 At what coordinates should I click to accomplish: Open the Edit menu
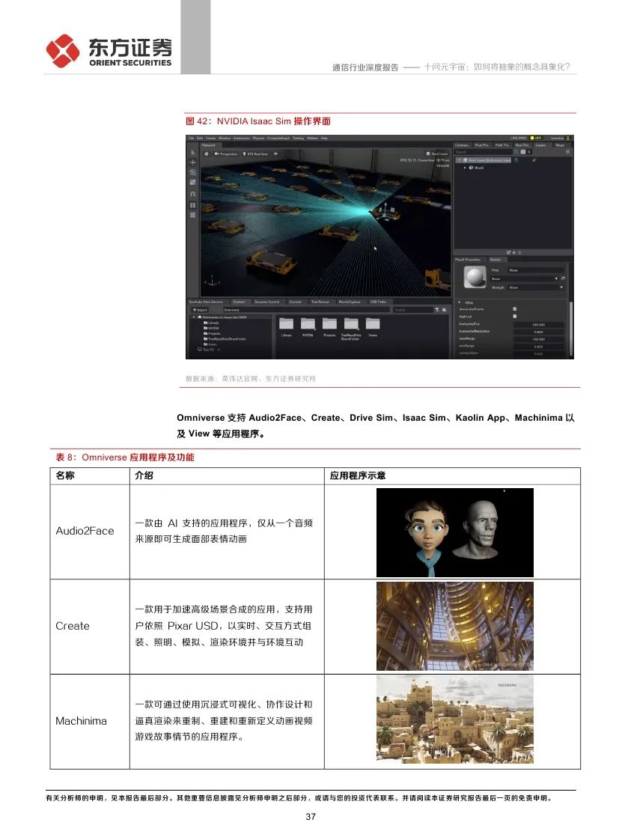click(200, 139)
